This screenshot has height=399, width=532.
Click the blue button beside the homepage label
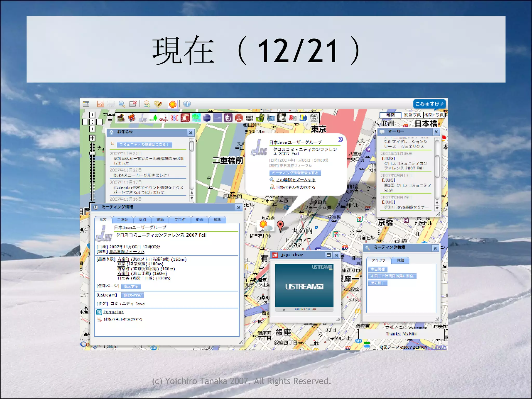[131, 287]
